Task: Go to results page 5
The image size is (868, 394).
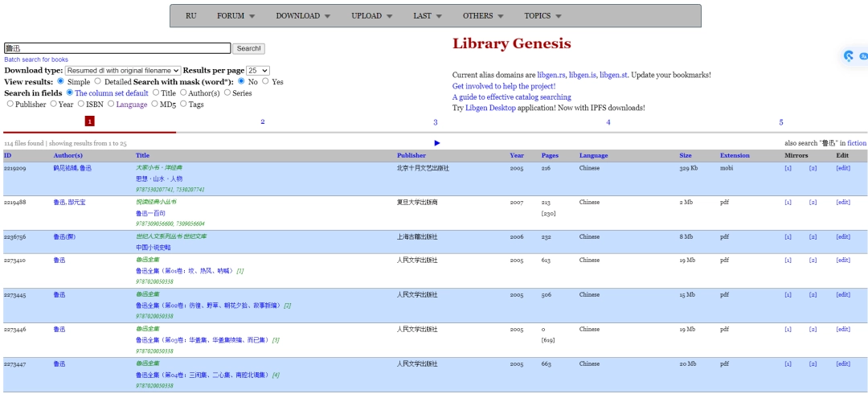Action: (781, 122)
